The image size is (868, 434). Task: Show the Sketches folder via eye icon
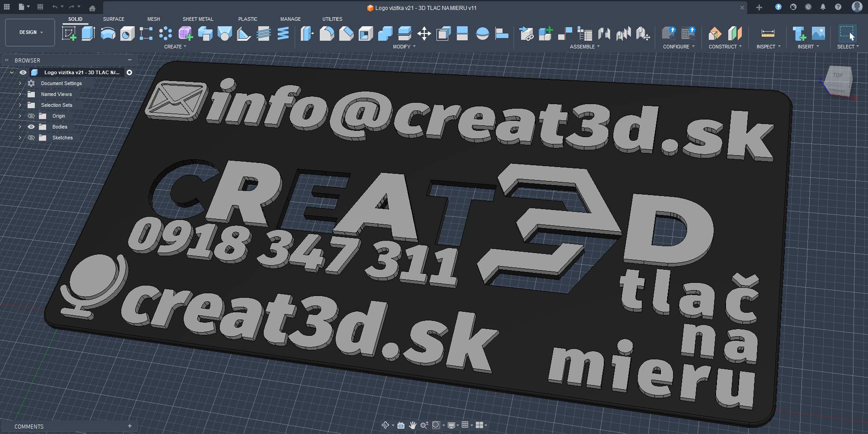[x=31, y=138]
